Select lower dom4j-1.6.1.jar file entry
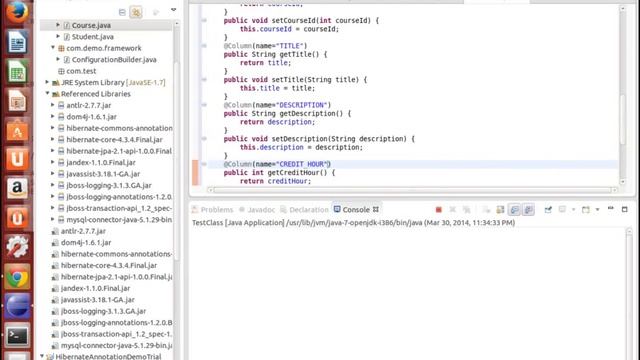The height and width of the screenshot is (360, 640). pos(86,242)
